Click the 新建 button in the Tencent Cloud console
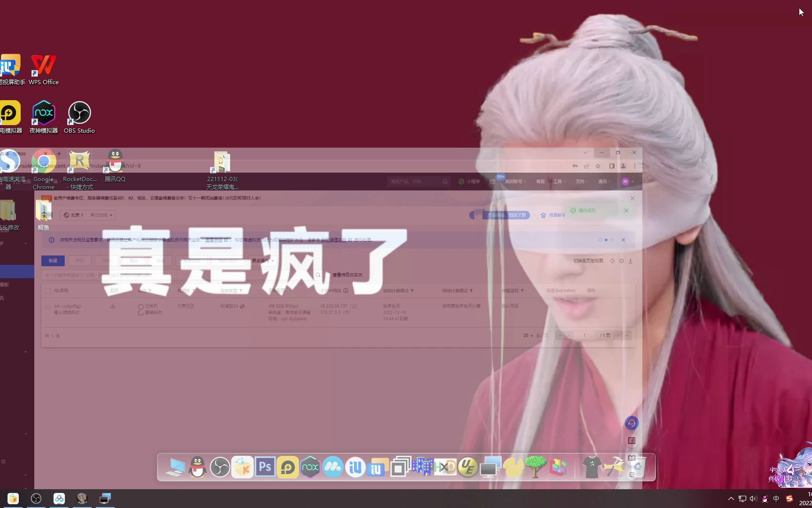Viewport: 812px width, 508px height. pyautogui.click(x=53, y=261)
